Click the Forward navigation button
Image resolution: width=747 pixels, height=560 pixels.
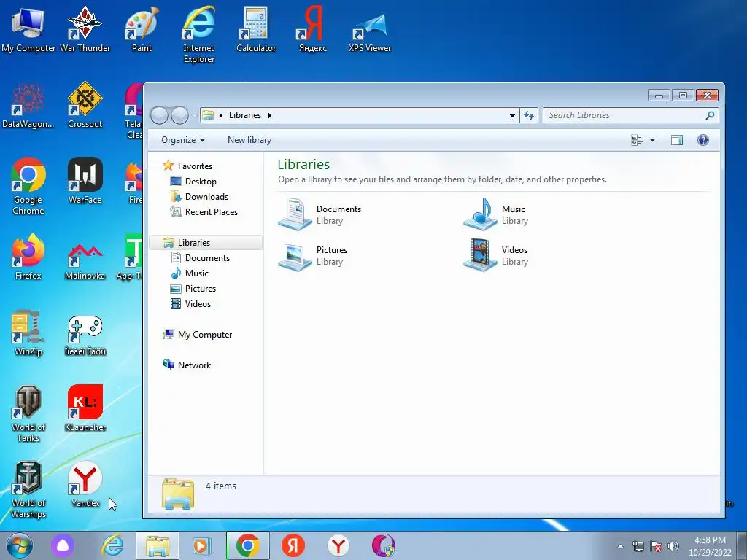(179, 115)
